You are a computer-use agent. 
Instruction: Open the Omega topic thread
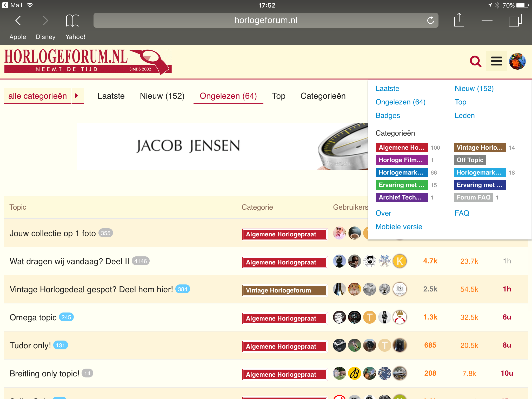click(x=33, y=317)
